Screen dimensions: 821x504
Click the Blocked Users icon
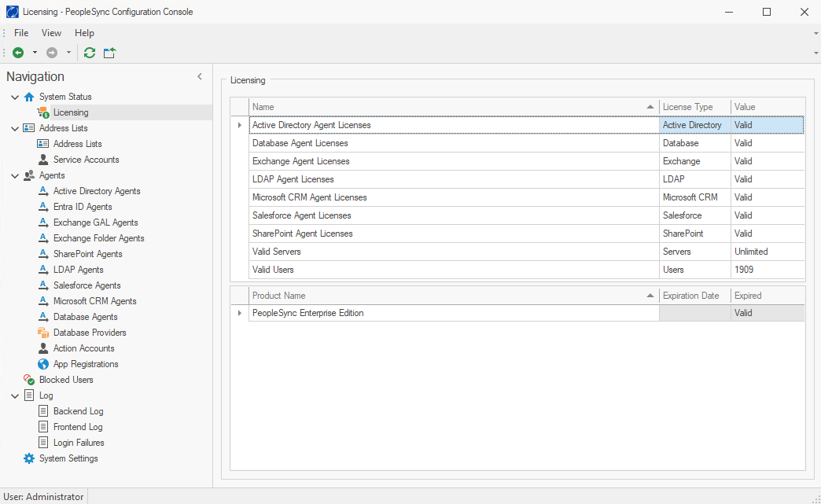tap(29, 380)
